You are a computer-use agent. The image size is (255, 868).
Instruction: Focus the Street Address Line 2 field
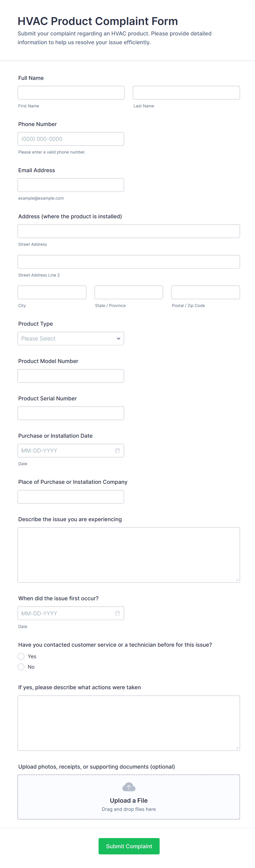[x=129, y=262]
